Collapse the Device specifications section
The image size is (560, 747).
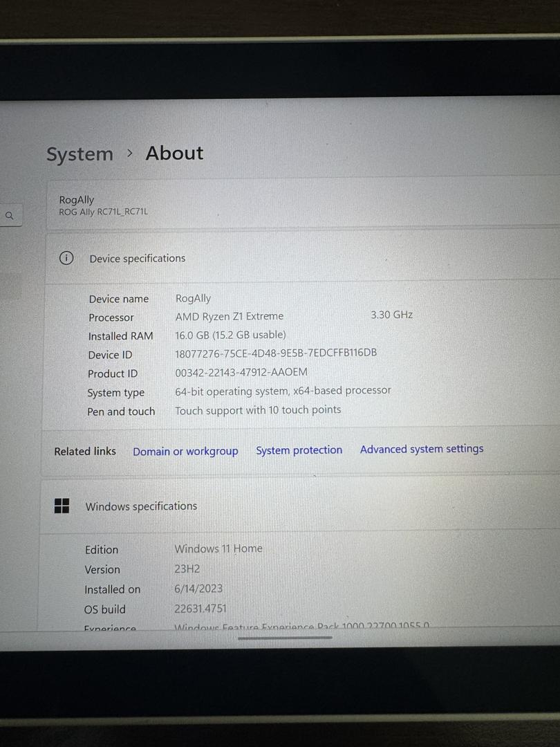click(303, 258)
